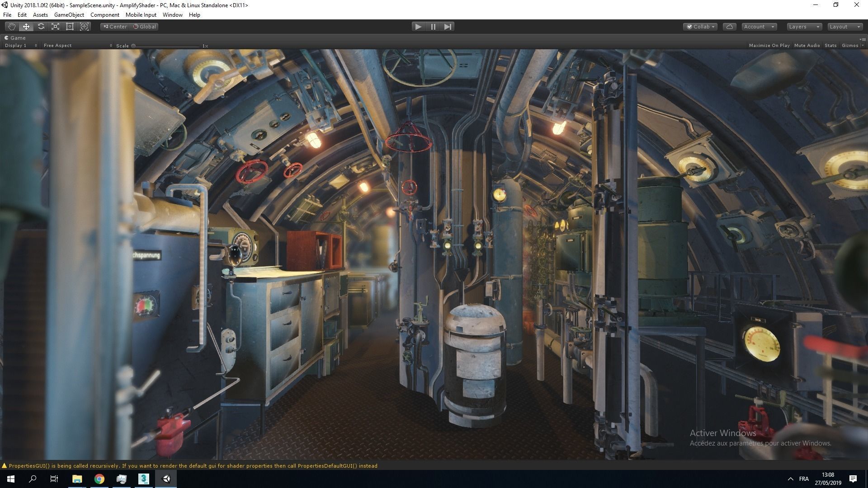Toggle Global handle rotation
Viewport: 868px width, 488px height.
[145, 27]
